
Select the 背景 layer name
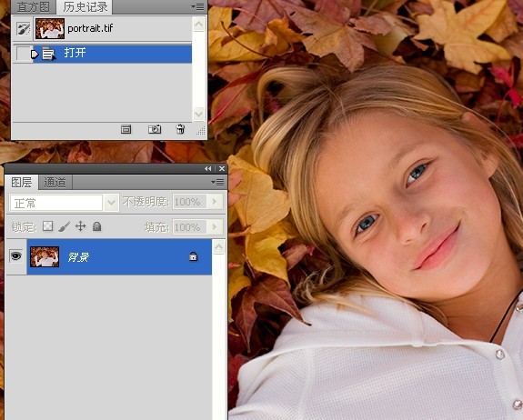pos(78,257)
